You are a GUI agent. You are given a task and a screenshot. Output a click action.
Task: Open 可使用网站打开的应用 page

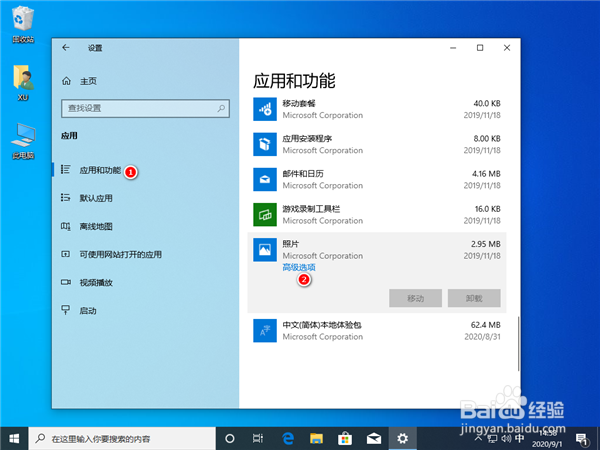(x=121, y=254)
